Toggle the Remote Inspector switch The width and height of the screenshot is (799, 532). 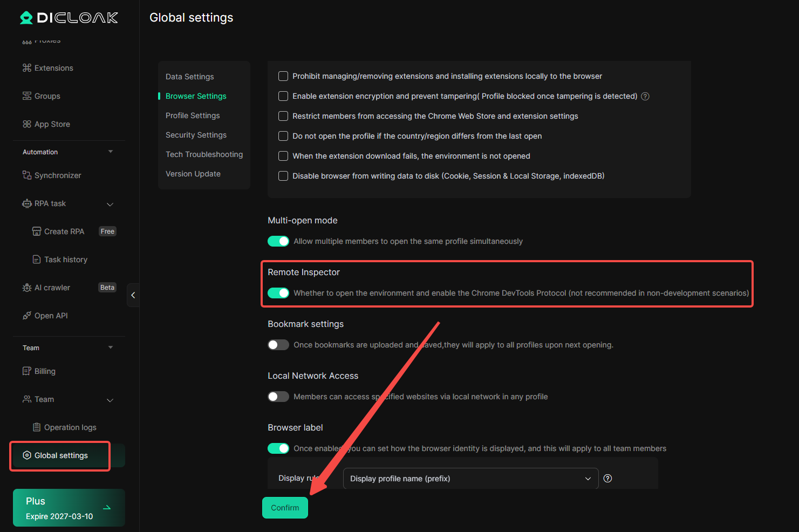point(278,293)
